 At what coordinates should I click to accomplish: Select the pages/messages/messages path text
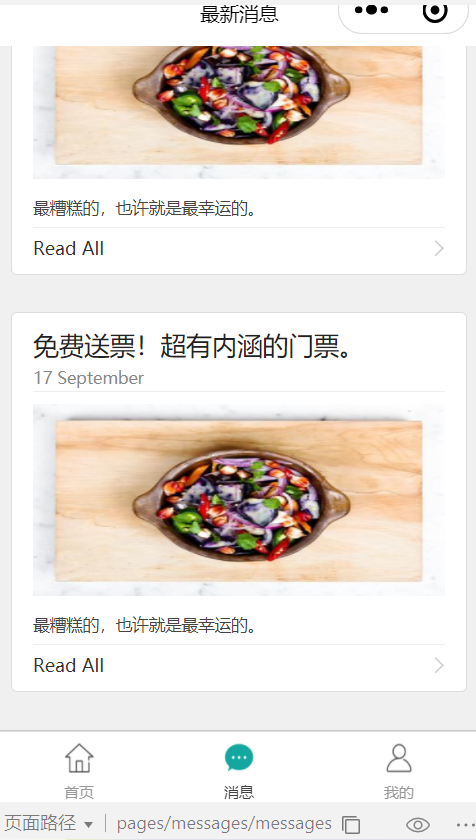(224, 824)
